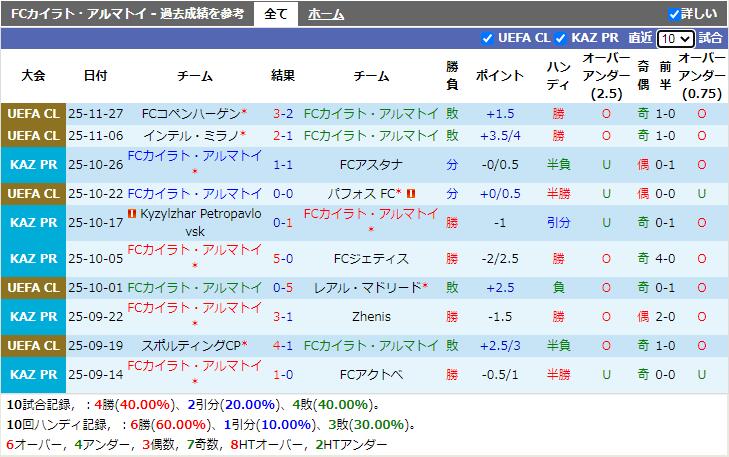
Task: Toggle the 詳しい checkbox
Action: 674,14
